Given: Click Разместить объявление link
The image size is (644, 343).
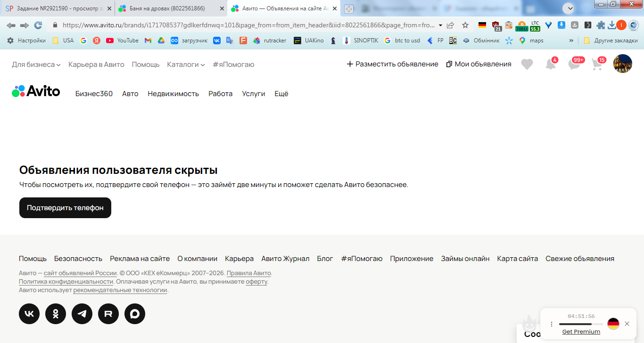Looking at the screenshot, I should click(392, 64).
